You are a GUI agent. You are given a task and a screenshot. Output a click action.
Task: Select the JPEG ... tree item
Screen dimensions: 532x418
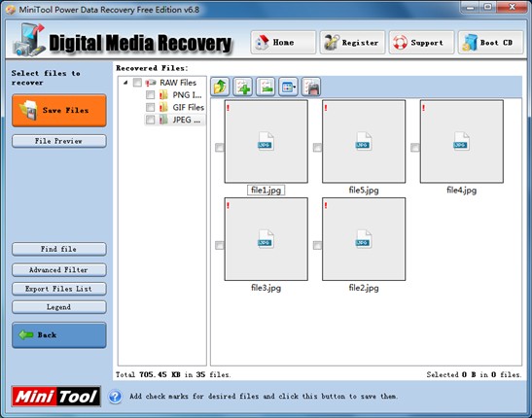coord(187,120)
